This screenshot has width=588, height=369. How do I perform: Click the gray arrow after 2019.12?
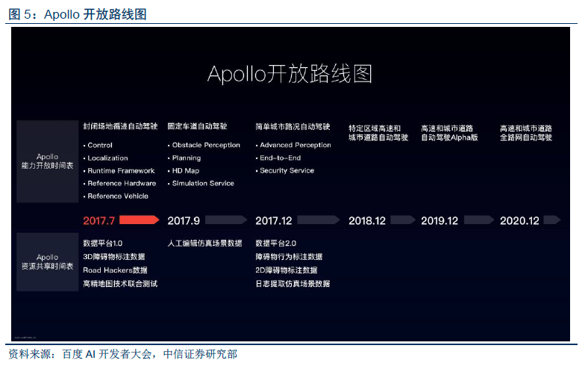coord(479,220)
